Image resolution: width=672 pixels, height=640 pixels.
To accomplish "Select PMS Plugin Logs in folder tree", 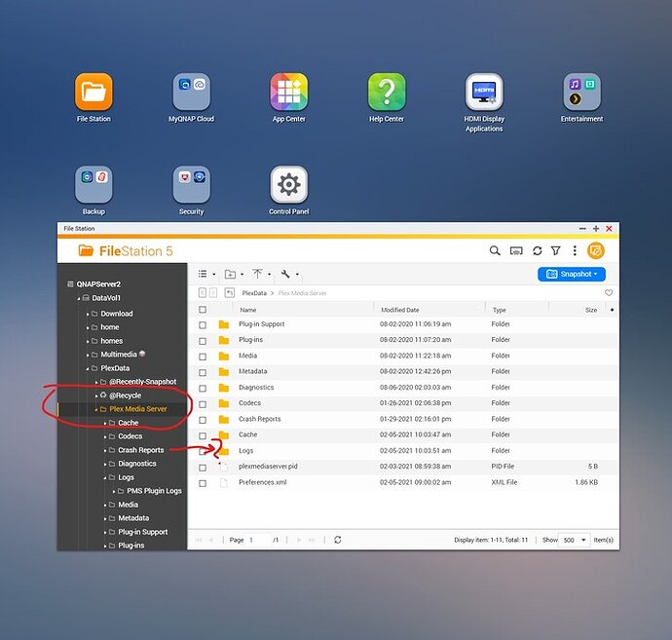I will [154, 491].
